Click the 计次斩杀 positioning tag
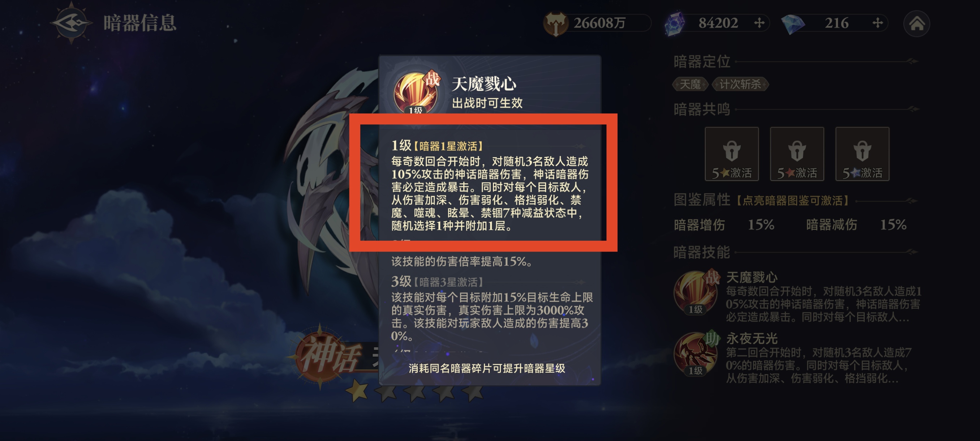The width and height of the screenshot is (980, 441). tap(740, 84)
